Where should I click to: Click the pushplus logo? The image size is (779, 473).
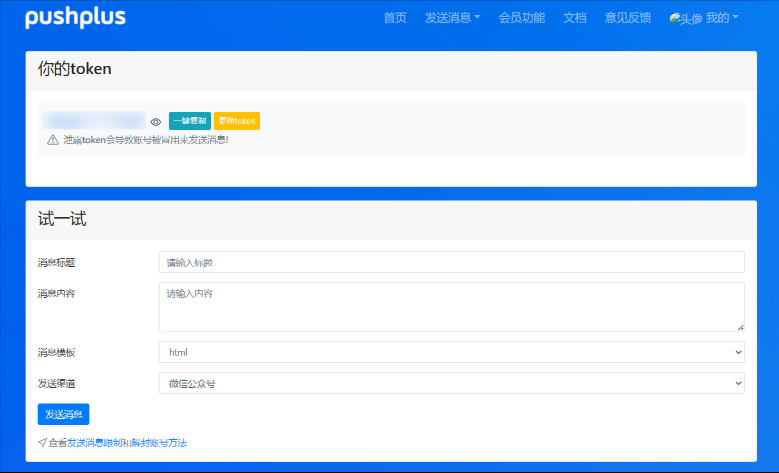coord(75,18)
